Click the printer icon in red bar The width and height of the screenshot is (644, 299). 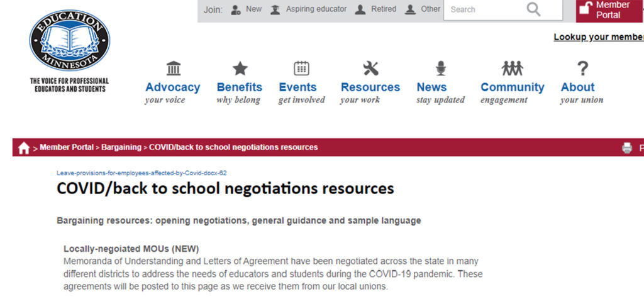click(x=627, y=148)
